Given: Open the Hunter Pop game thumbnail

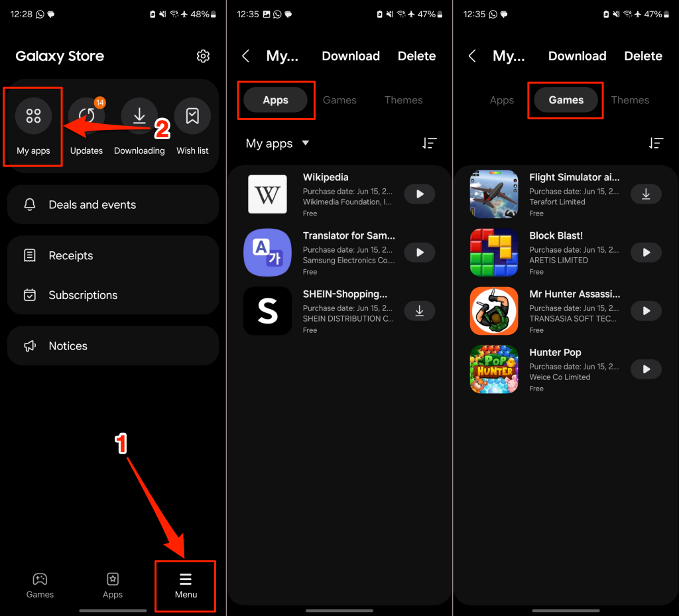Looking at the screenshot, I should click(x=493, y=369).
